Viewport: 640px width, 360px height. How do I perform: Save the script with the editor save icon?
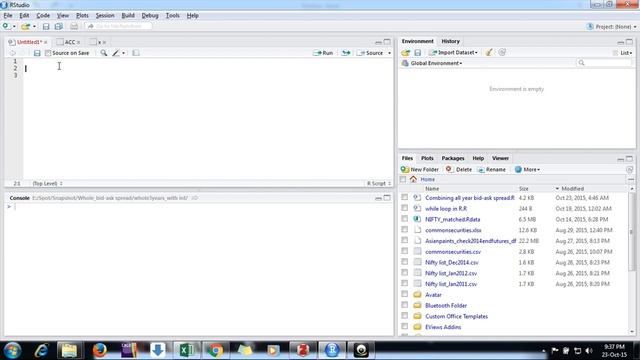click(37, 53)
